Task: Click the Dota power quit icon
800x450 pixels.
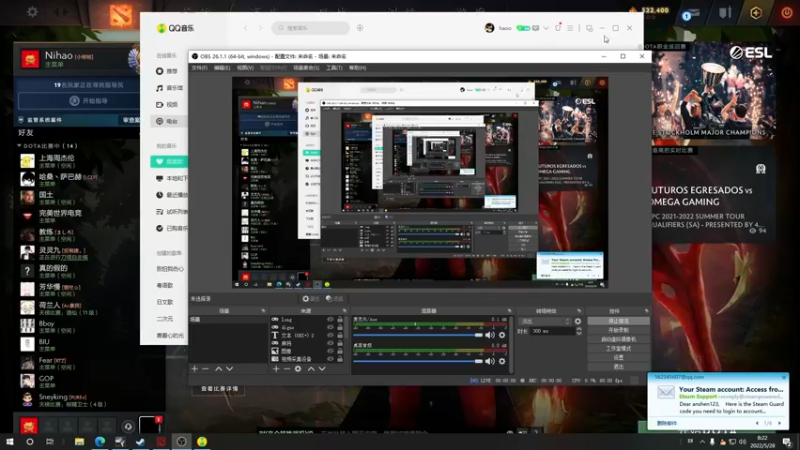Action: coord(786,12)
